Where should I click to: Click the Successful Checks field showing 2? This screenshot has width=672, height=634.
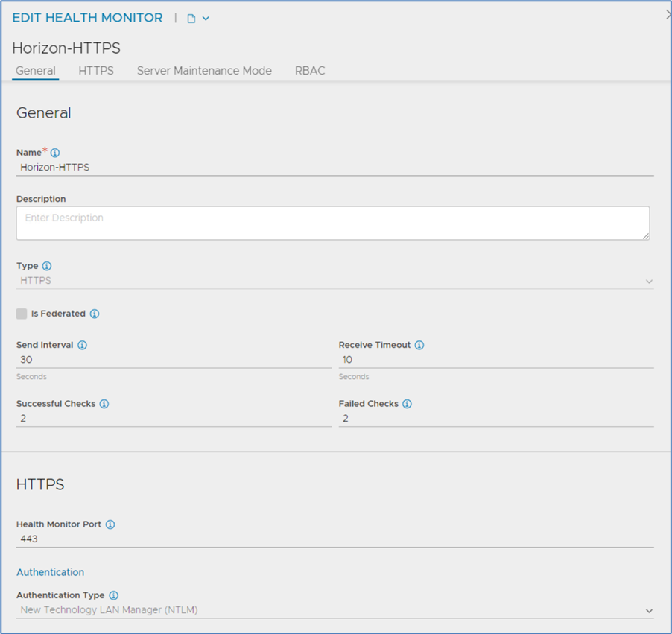pos(174,419)
